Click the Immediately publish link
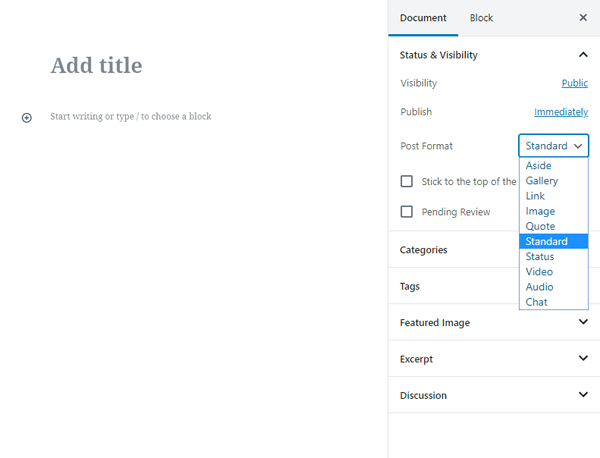Screen dimensions: 600x458 point(561,112)
